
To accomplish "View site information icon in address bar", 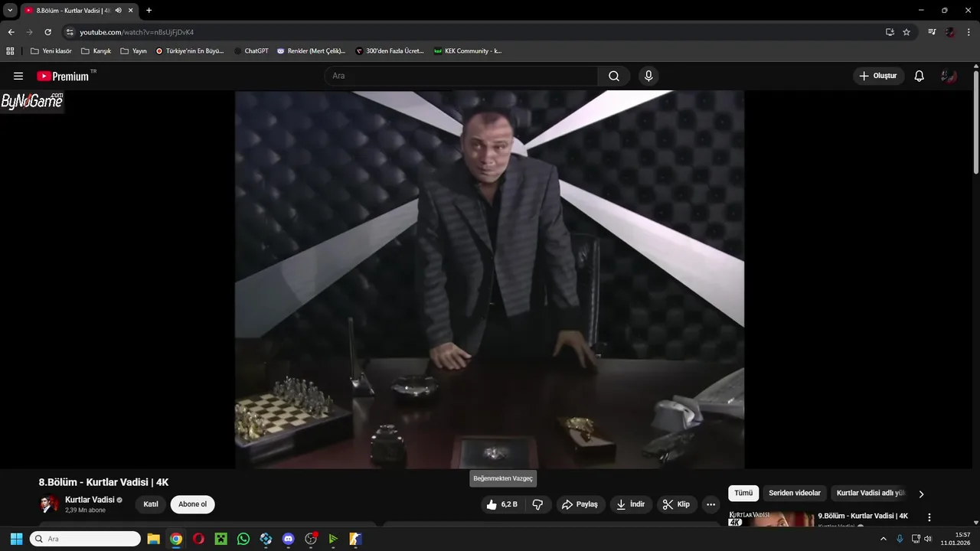I will pyautogui.click(x=70, y=32).
